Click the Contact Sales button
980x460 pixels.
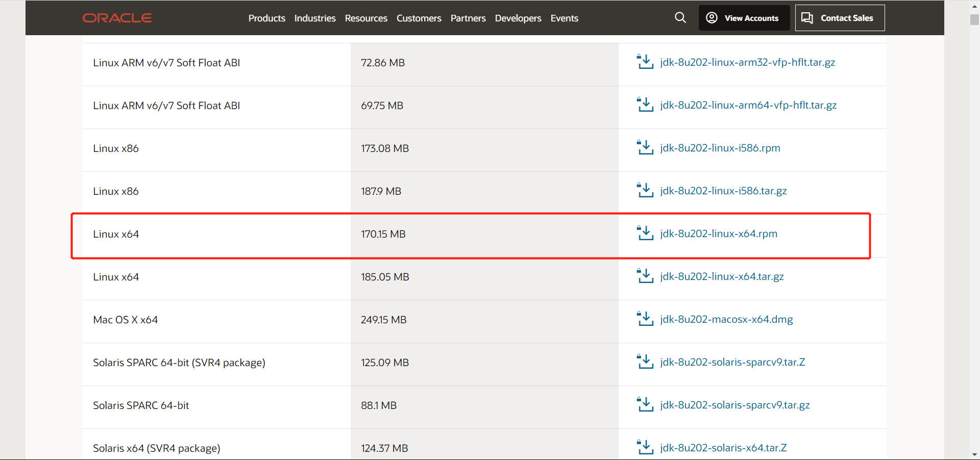(839, 17)
